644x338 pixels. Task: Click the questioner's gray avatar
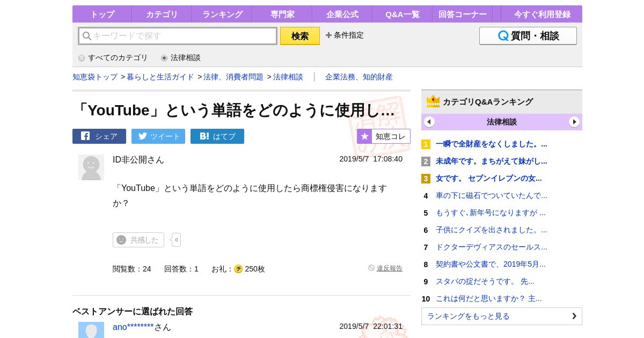91,167
